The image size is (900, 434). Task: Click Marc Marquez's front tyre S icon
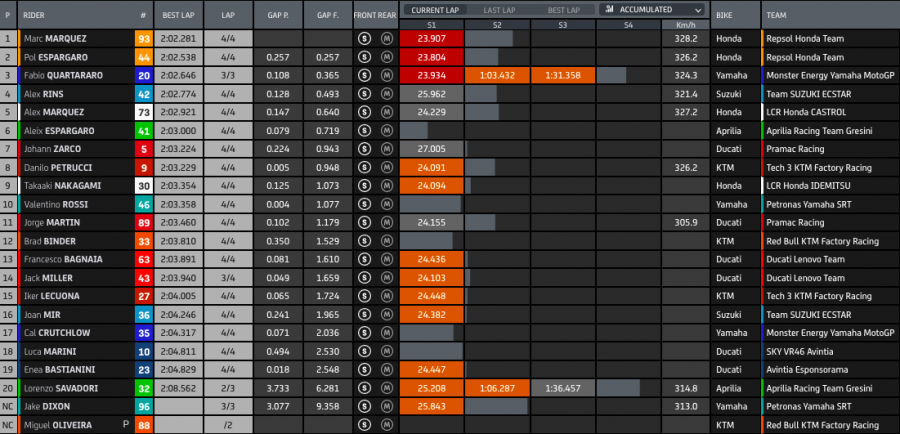[365, 38]
